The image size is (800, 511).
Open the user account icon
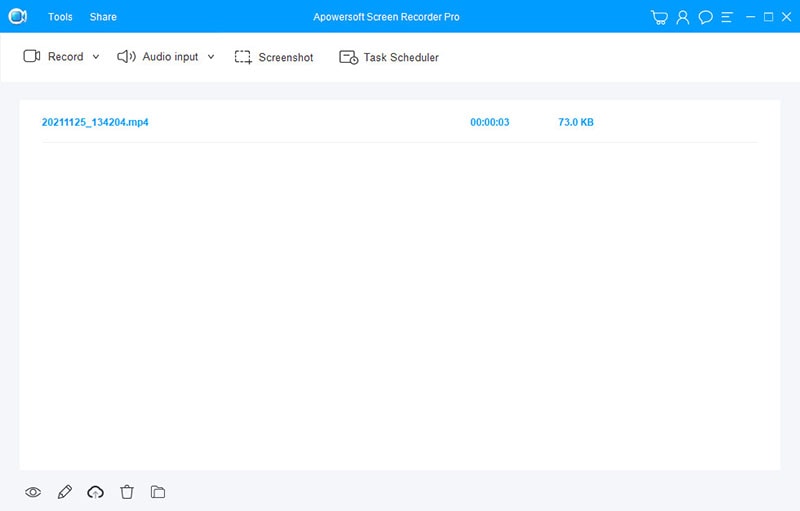pyautogui.click(x=683, y=17)
